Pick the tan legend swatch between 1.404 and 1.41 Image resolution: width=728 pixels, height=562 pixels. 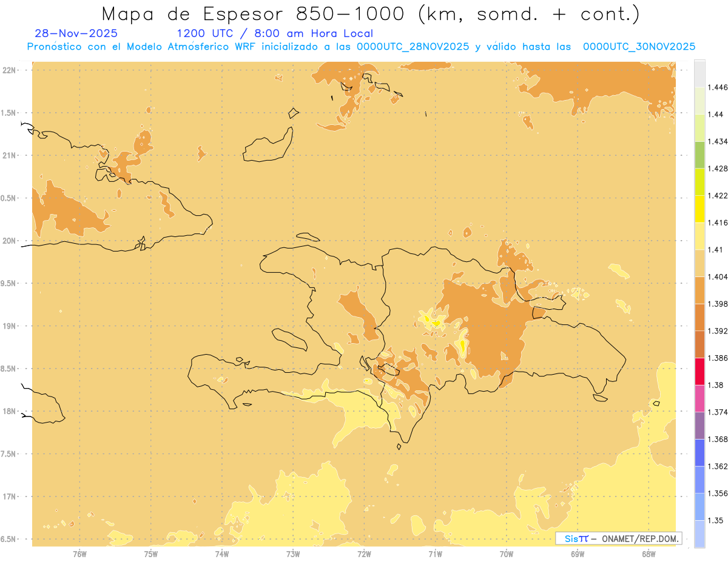(x=699, y=263)
